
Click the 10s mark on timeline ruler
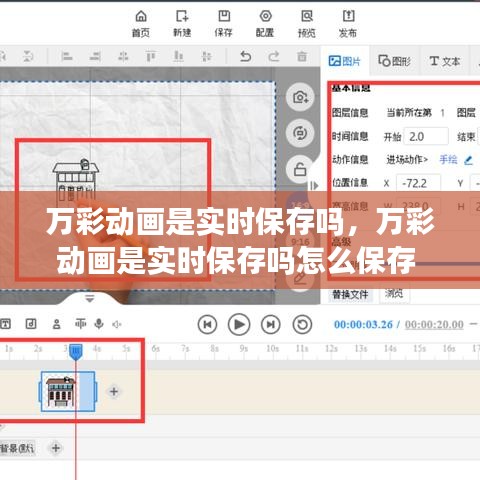point(272,349)
